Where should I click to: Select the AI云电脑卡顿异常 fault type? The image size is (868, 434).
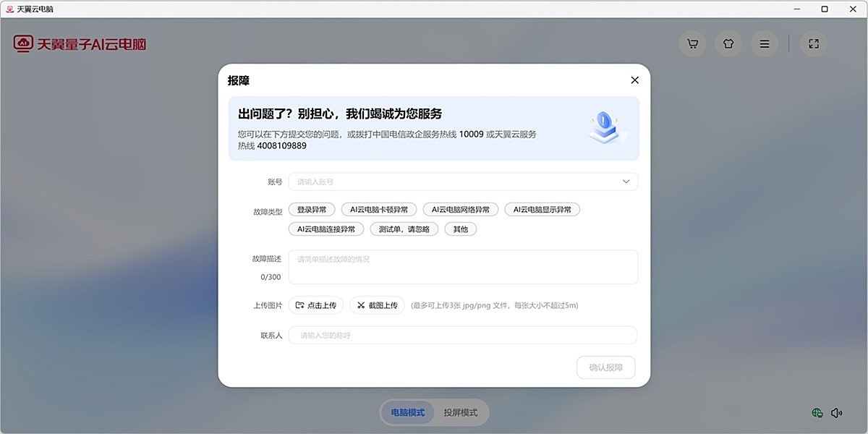point(379,209)
